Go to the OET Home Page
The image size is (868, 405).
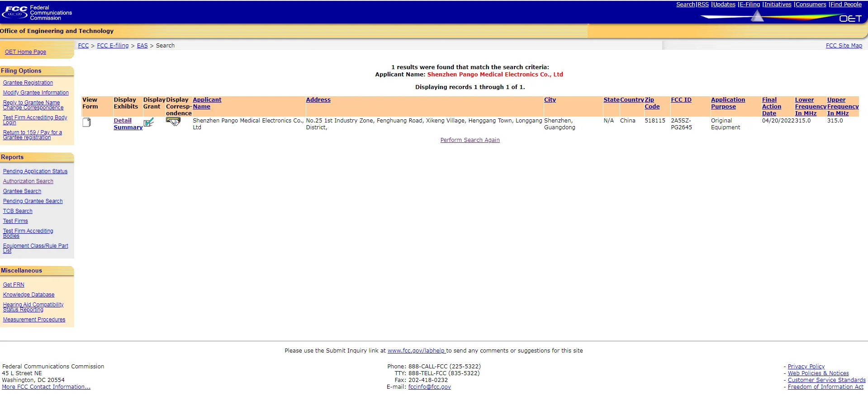[25, 52]
